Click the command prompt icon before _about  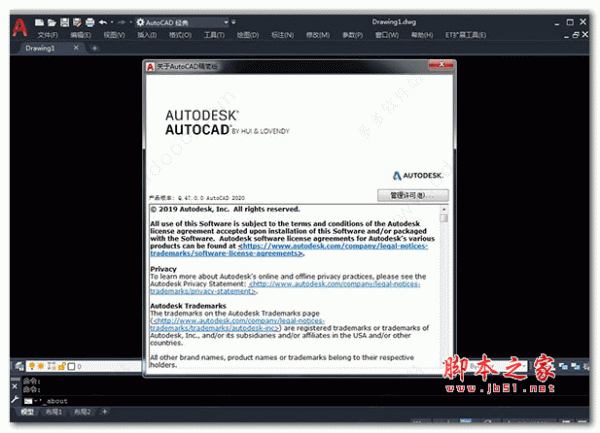(x=28, y=401)
